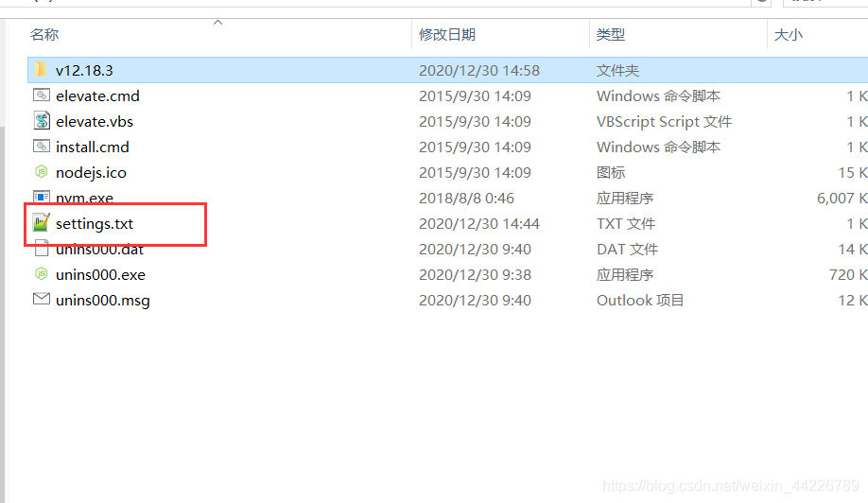Select the folder name v12.18.3

(84, 70)
